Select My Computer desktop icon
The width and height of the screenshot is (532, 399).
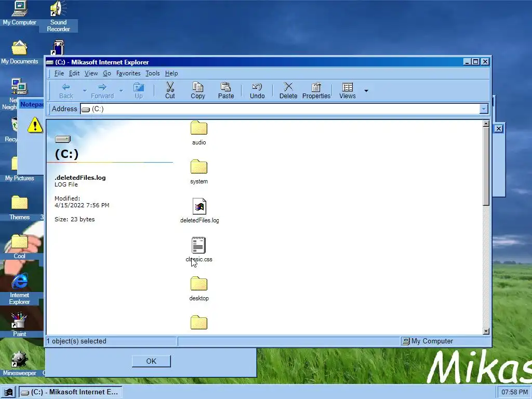pyautogui.click(x=19, y=14)
